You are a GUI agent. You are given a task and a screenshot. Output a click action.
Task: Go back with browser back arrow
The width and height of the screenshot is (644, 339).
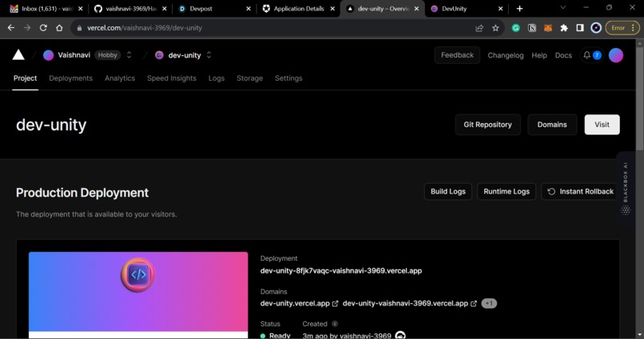point(11,28)
